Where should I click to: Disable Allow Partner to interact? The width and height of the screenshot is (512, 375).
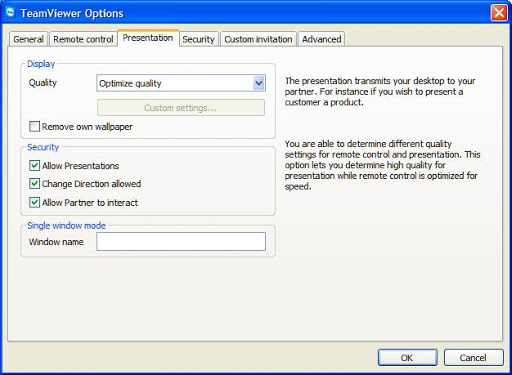click(34, 202)
